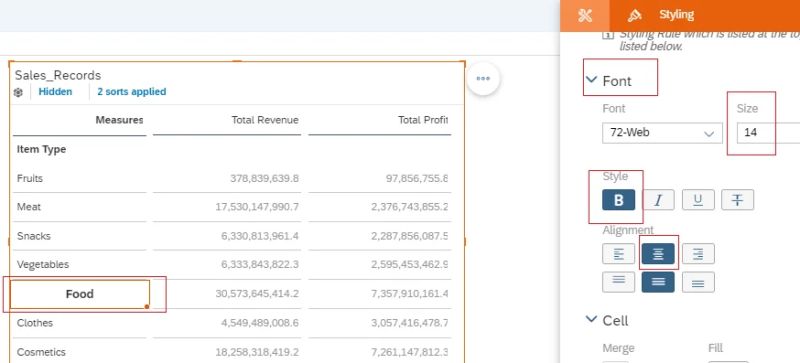Set horizontal alignment to left

[618, 254]
